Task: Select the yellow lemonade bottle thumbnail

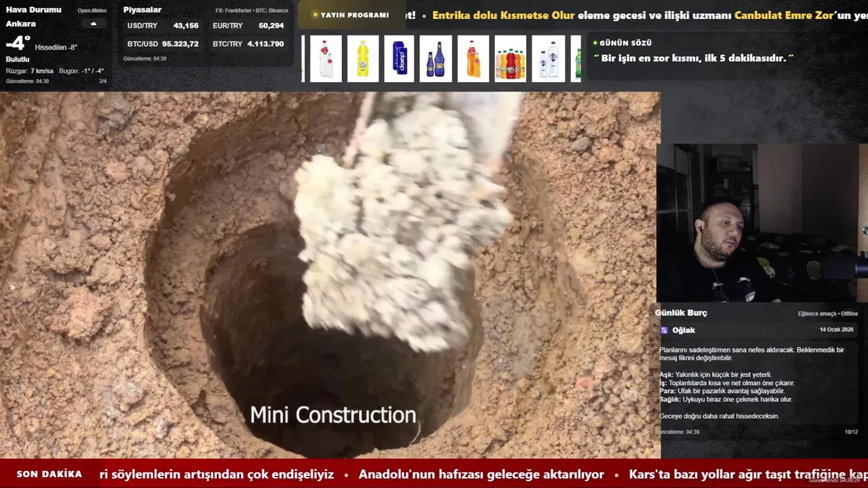Action: coord(363,59)
